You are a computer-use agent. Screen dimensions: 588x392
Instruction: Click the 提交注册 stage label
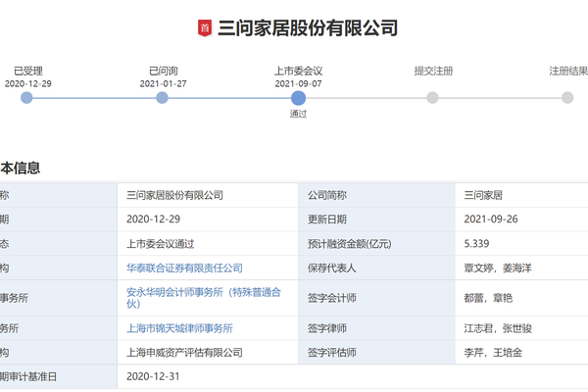[x=433, y=71]
